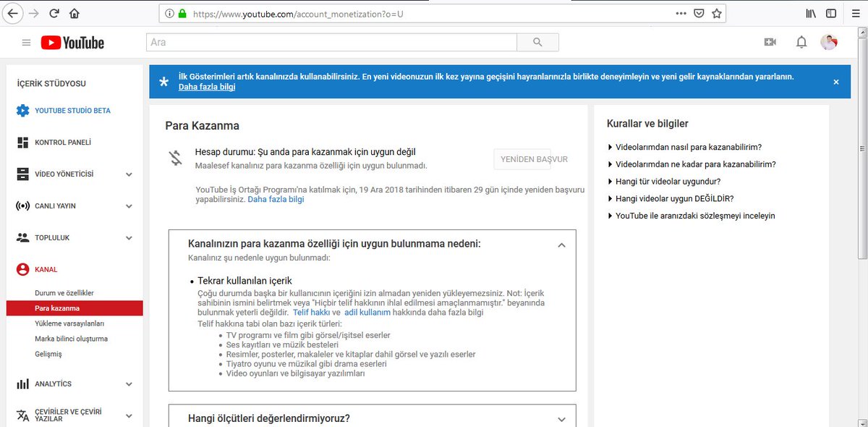Image resolution: width=868 pixels, height=427 pixels.
Task: Expand the Canlı Yayın chevron
Action: pyautogui.click(x=129, y=206)
